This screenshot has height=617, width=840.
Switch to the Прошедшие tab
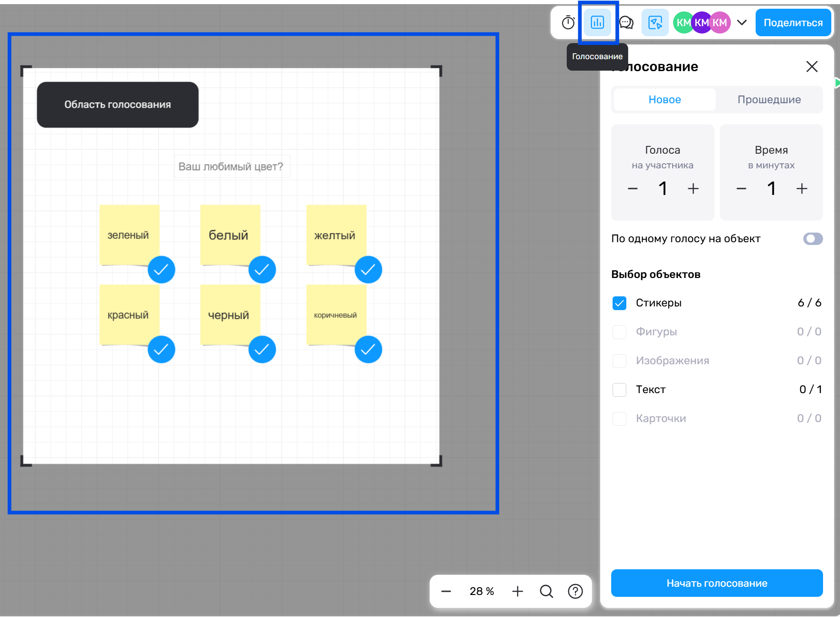769,100
